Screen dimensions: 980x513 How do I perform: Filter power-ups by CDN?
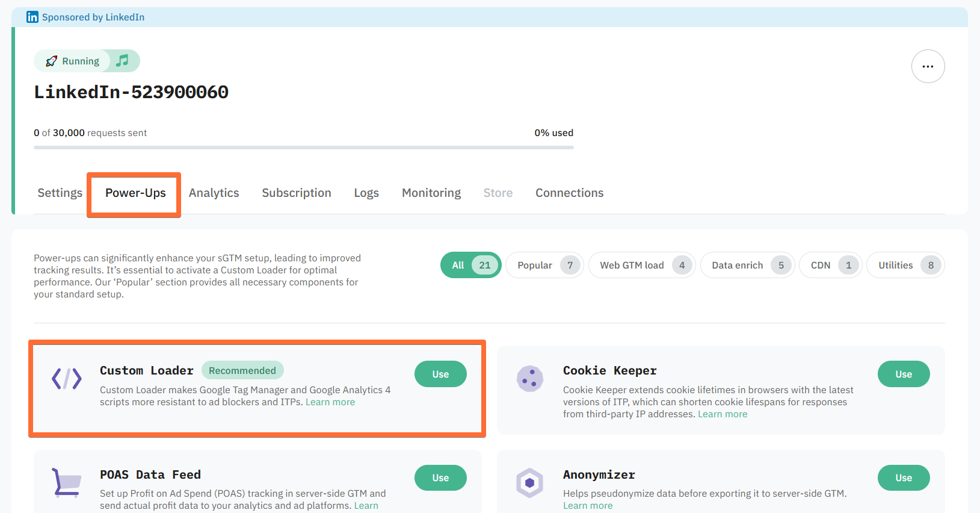pyautogui.click(x=831, y=265)
